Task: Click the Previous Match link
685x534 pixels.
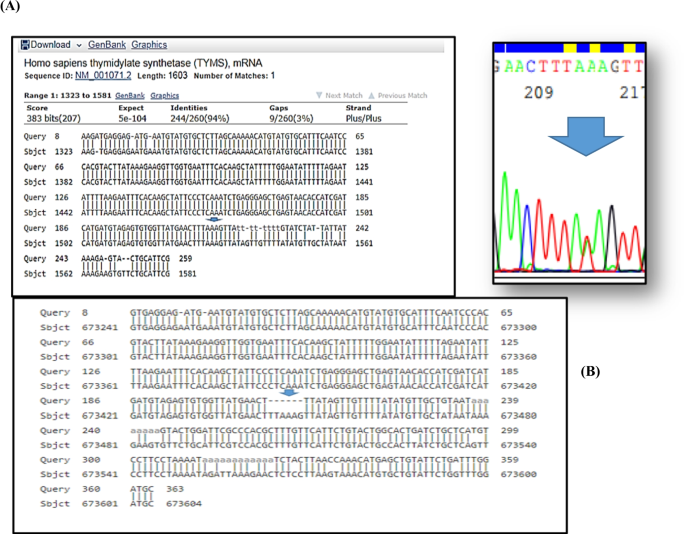Action: [x=402, y=95]
